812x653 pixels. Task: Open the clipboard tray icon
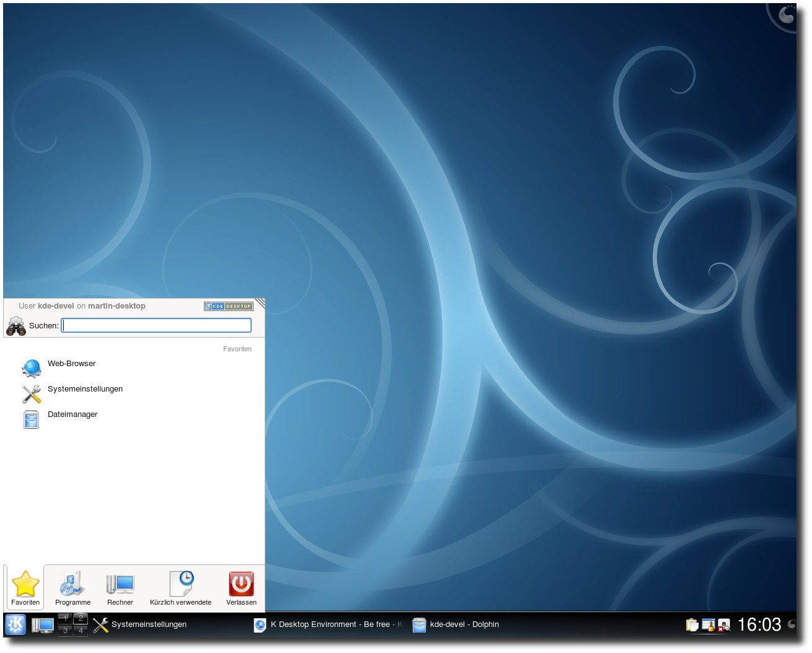coord(692,625)
